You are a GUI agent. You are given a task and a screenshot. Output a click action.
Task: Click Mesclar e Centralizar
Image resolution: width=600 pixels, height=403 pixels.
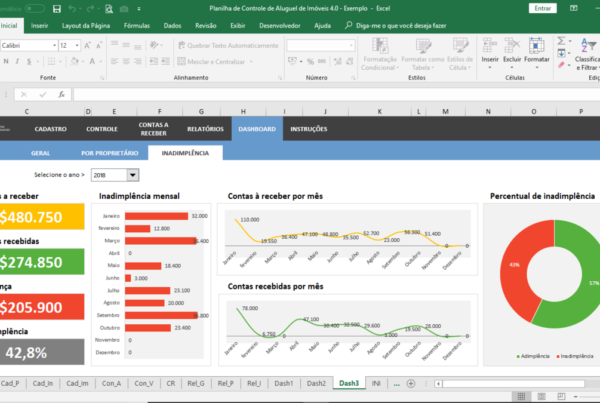(211, 62)
